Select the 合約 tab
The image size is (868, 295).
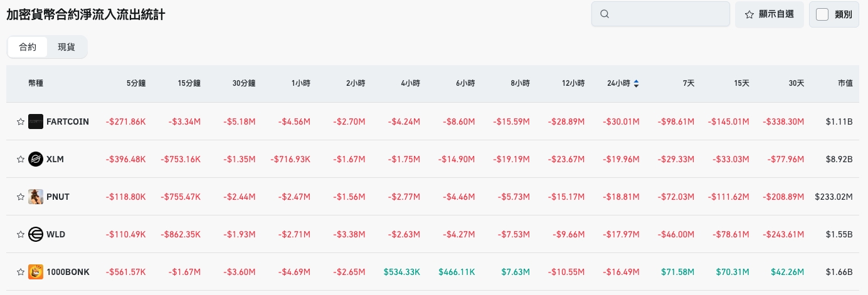click(x=28, y=47)
